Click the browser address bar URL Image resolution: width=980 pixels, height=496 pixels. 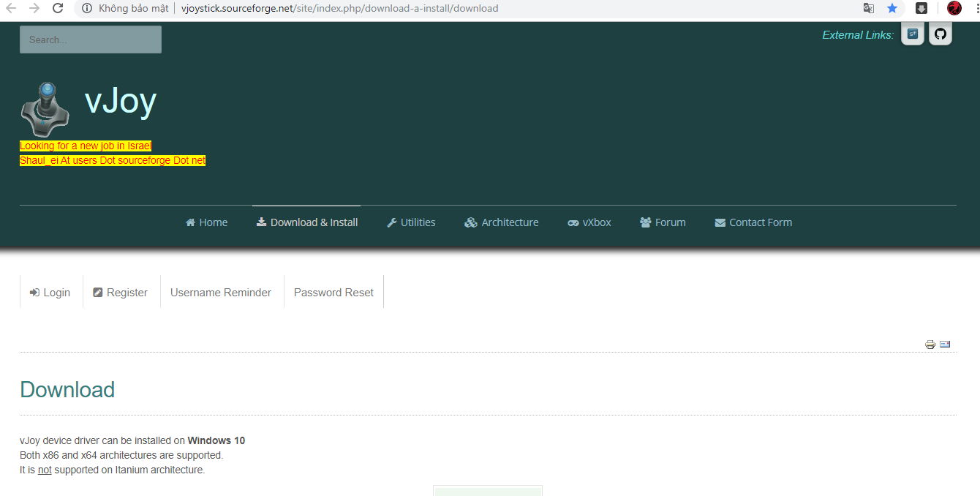click(x=340, y=9)
